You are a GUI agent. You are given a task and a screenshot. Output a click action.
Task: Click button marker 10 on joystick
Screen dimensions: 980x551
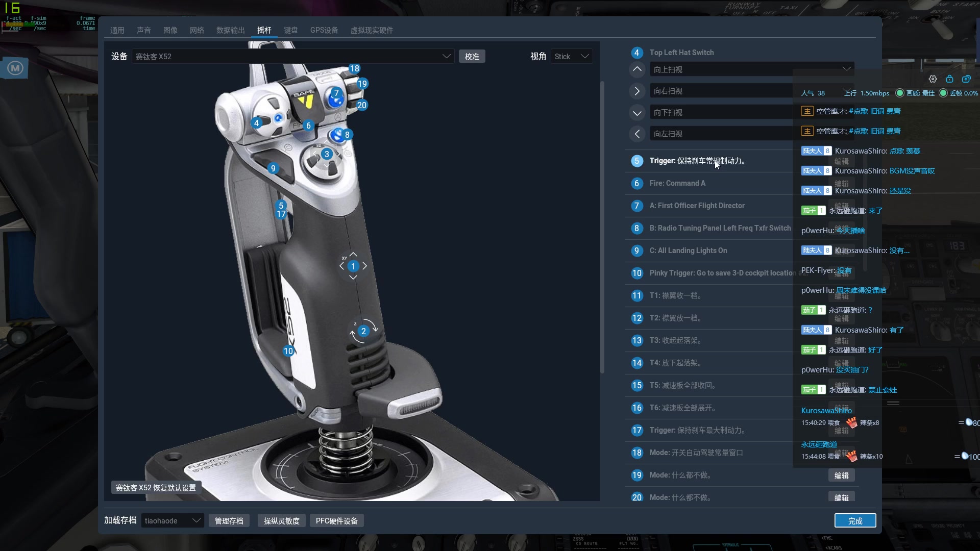click(288, 351)
